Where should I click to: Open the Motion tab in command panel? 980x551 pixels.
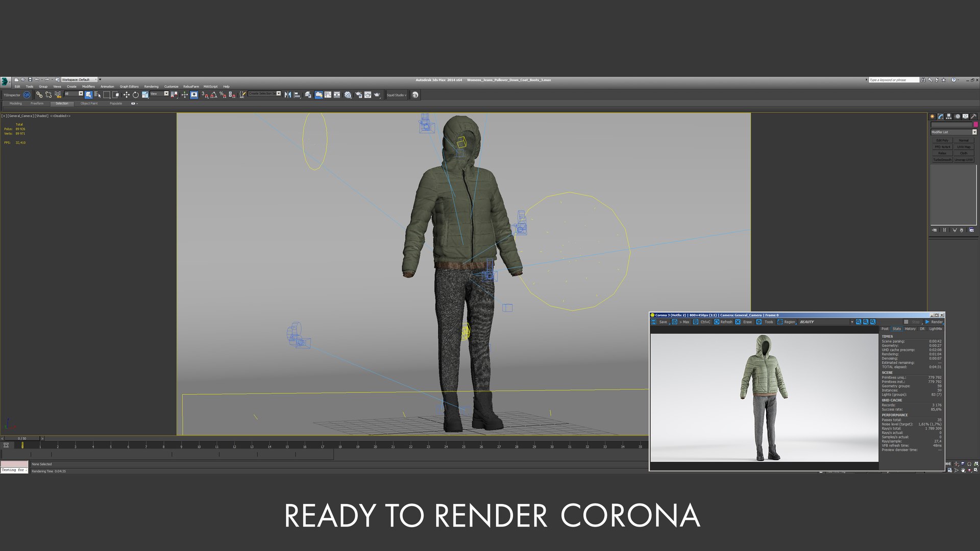pos(958,116)
